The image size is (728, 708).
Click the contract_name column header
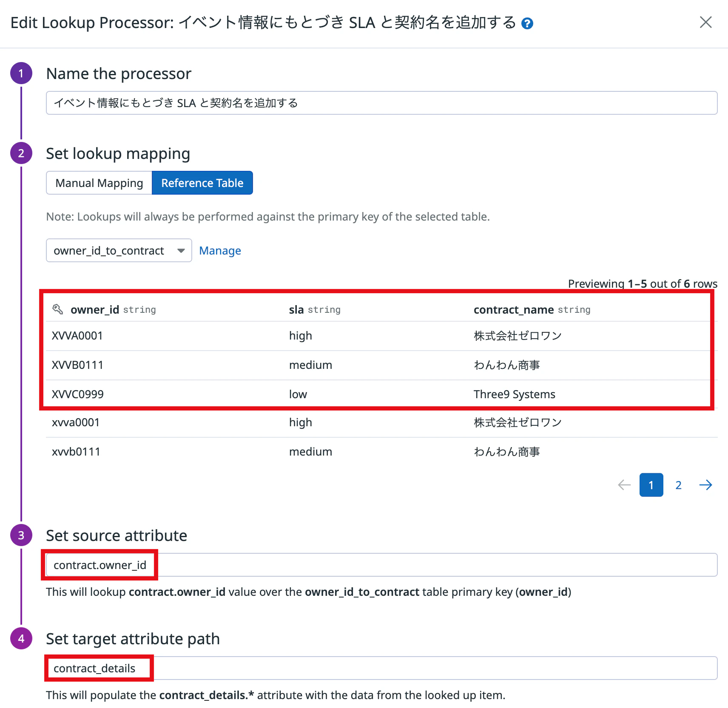point(514,310)
